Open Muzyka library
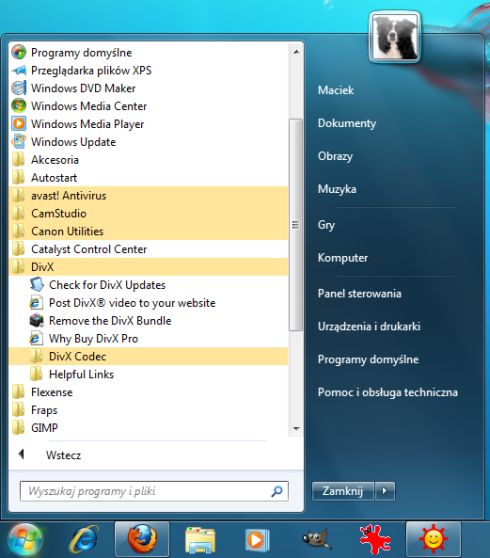The width and height of the screenshot is (490, 558). 337,189
